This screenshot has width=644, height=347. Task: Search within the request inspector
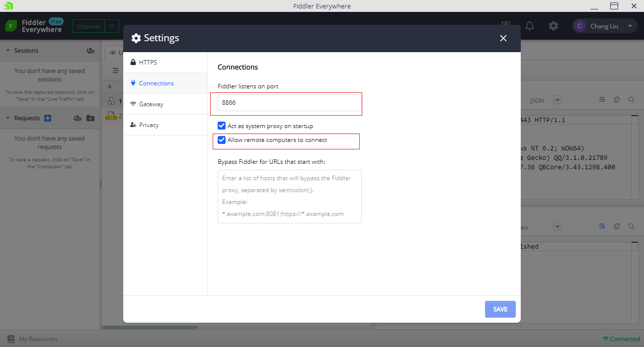[x=632, y=100]
